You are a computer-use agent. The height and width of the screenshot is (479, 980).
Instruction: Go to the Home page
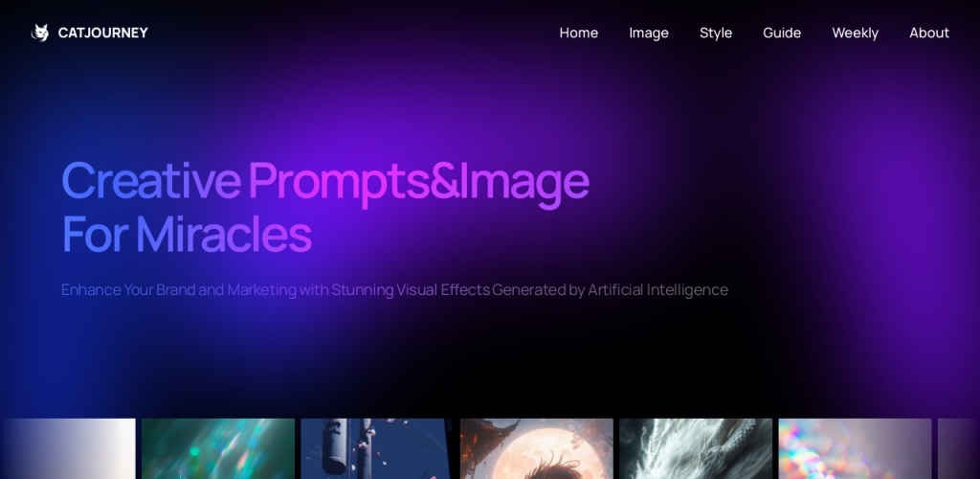tap(579, 33)
